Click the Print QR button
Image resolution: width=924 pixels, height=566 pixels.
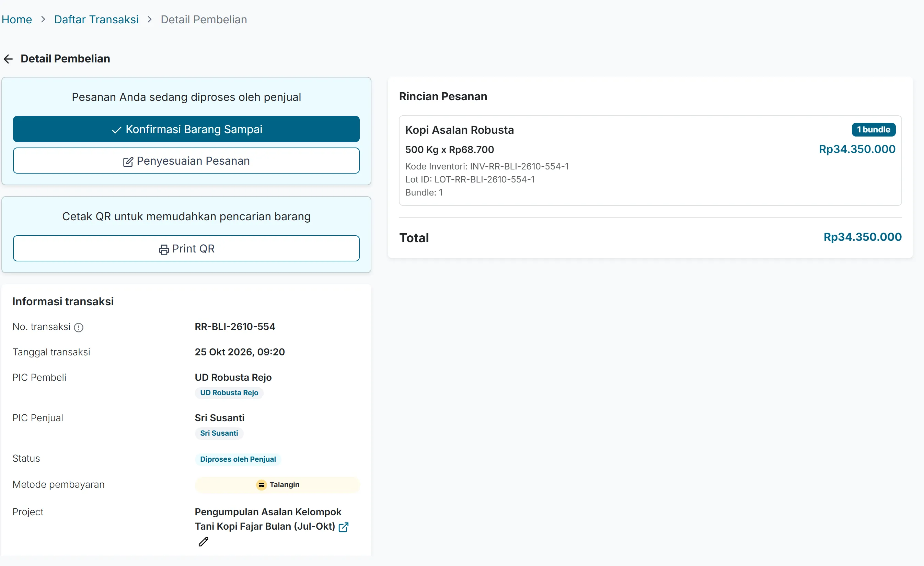tap(186, 248)
